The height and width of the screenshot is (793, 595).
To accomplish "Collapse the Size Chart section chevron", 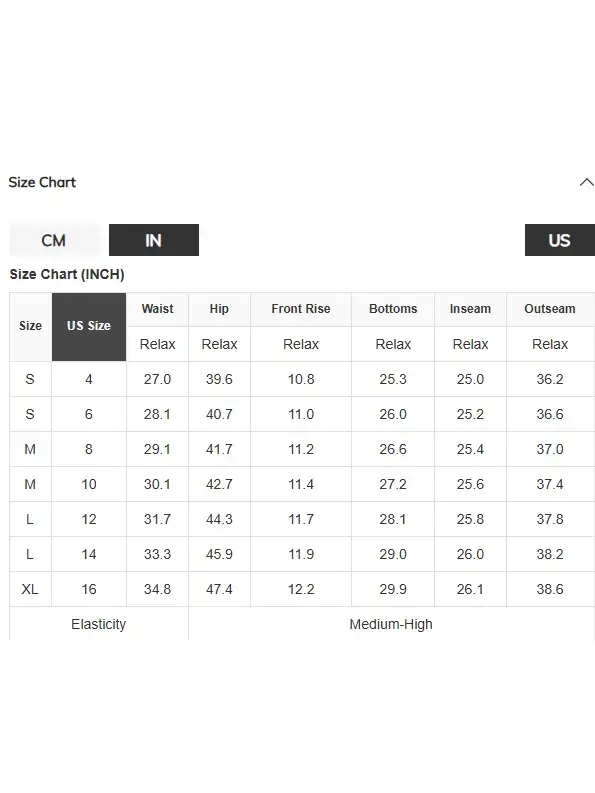I will click(x=587, y=182).
